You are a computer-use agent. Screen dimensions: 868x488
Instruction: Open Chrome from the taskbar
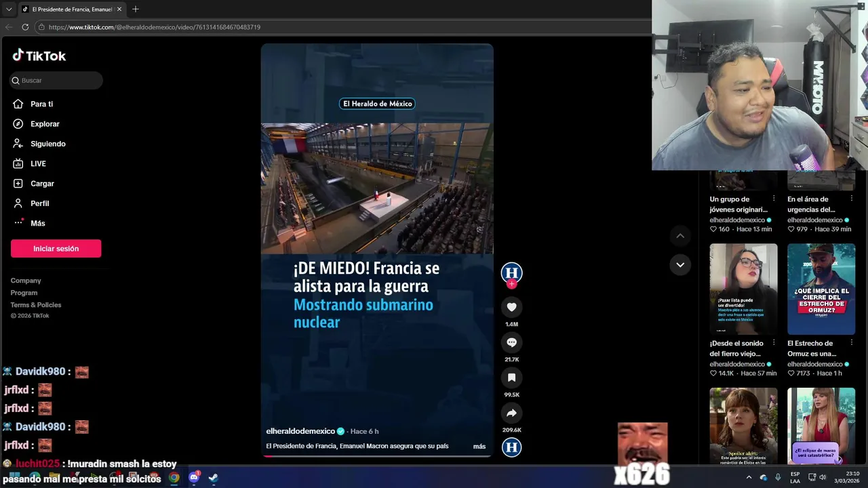174,477
